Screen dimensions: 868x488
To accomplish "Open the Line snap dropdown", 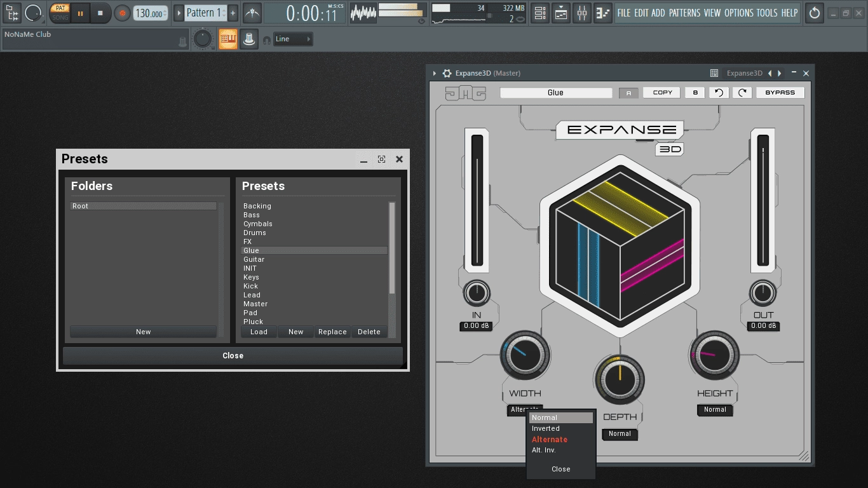I will click(293, 39).
